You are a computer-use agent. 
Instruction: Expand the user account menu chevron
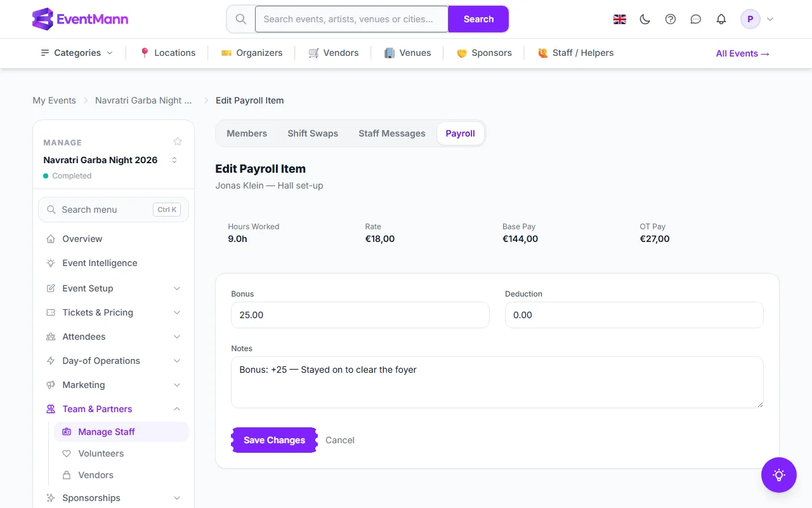tap(770, 19)
